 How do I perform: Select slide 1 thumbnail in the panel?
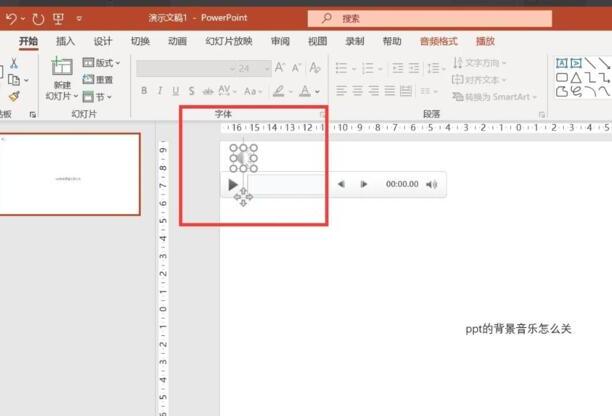(x=69, y=174)
